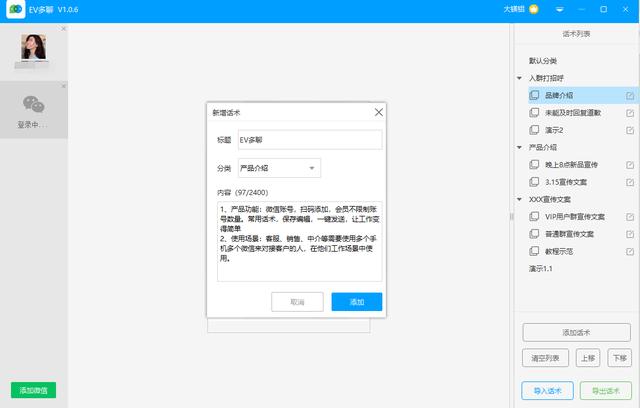
Task: Click inside the 内容 text area
Action: tap(300, 241)
